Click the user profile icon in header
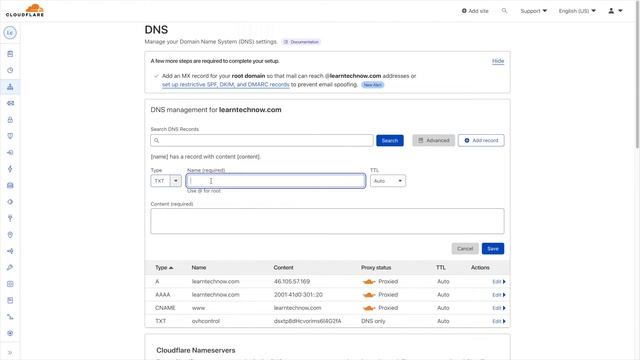Image resolution: width=640 pixels, height=360 pixels. pos(611,11)
